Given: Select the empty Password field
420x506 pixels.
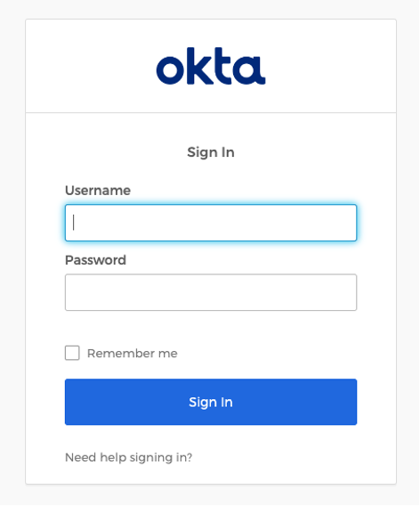Looking at the screenshot, I should (x=211, y=292).
